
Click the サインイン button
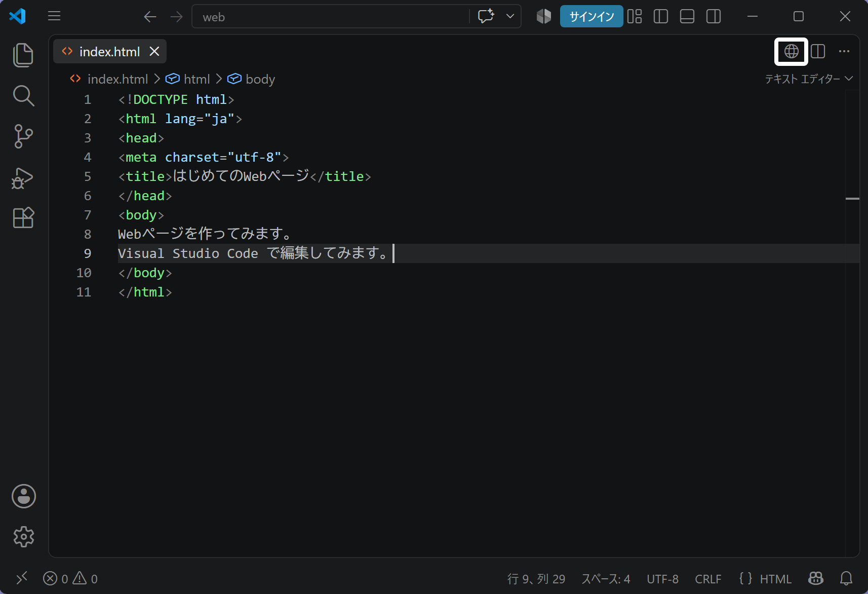(x=591, y=17)
